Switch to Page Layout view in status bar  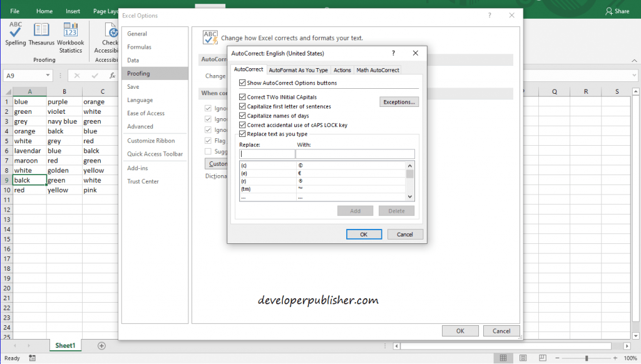click(x=521, y=357)
